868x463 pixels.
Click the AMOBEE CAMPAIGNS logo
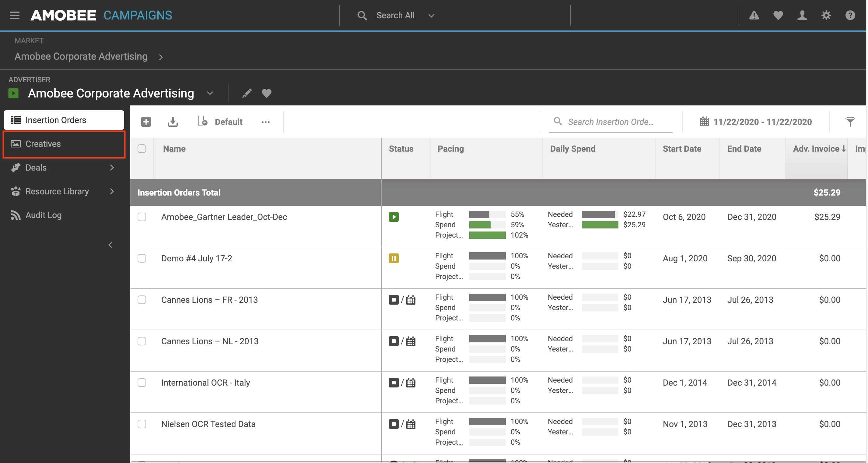tap(101, 15)
